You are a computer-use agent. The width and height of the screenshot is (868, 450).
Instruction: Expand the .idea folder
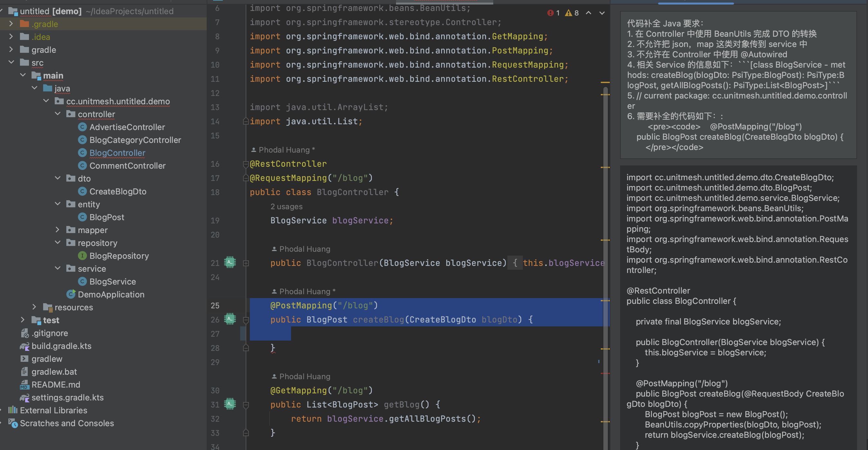[x=11, y=36]
